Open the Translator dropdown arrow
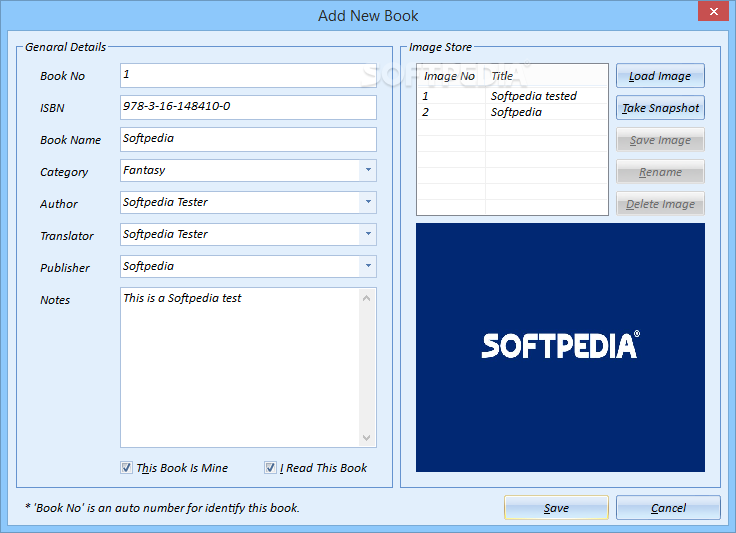 (x=368, y=234)
